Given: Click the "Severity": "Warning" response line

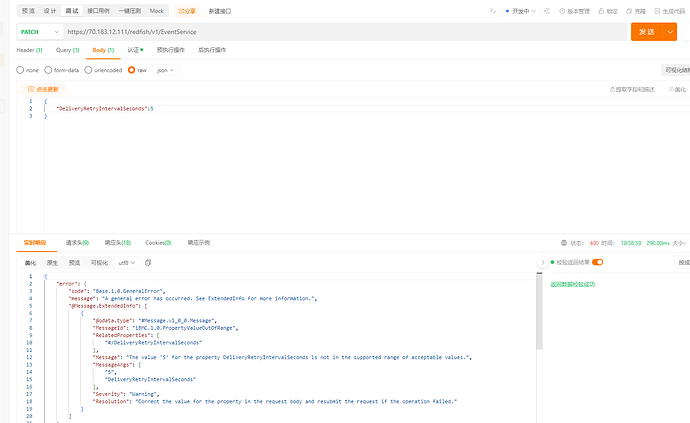Looking at the screenshot, I should [126, 394].
